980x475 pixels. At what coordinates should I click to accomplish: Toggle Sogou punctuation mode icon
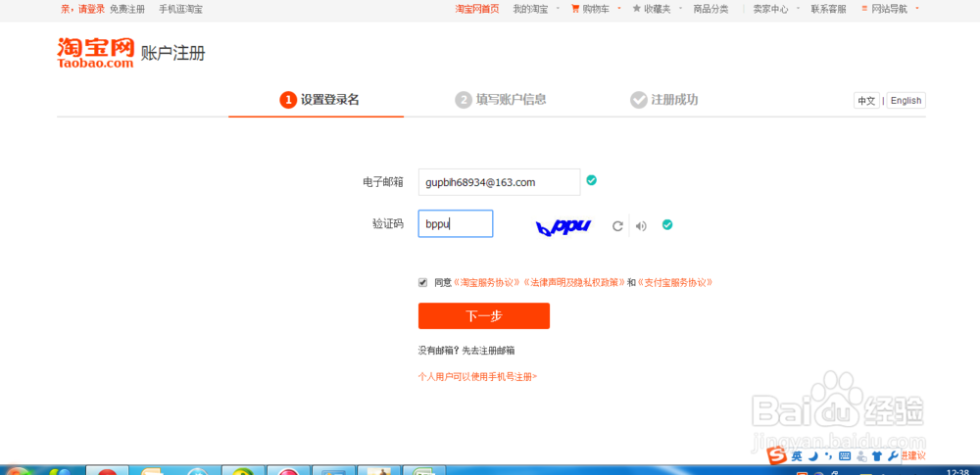829,456
